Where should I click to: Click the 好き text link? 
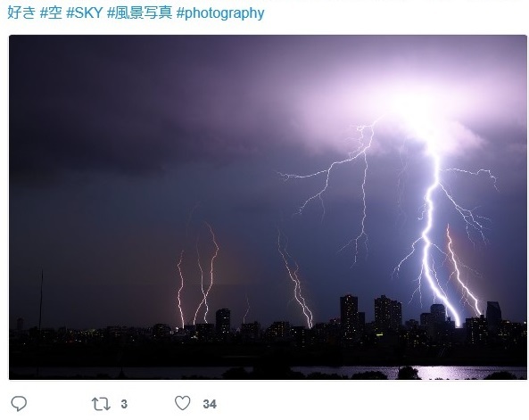[21, 12]
